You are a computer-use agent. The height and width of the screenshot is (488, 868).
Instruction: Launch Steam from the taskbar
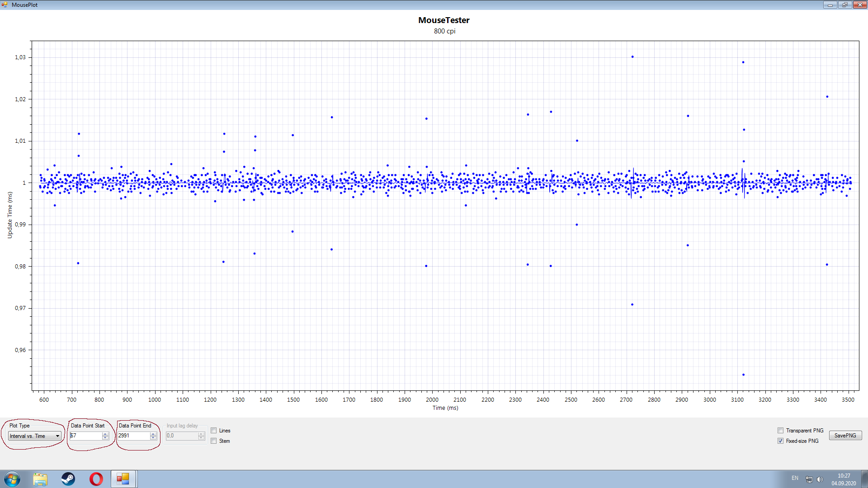coord(68,479)
